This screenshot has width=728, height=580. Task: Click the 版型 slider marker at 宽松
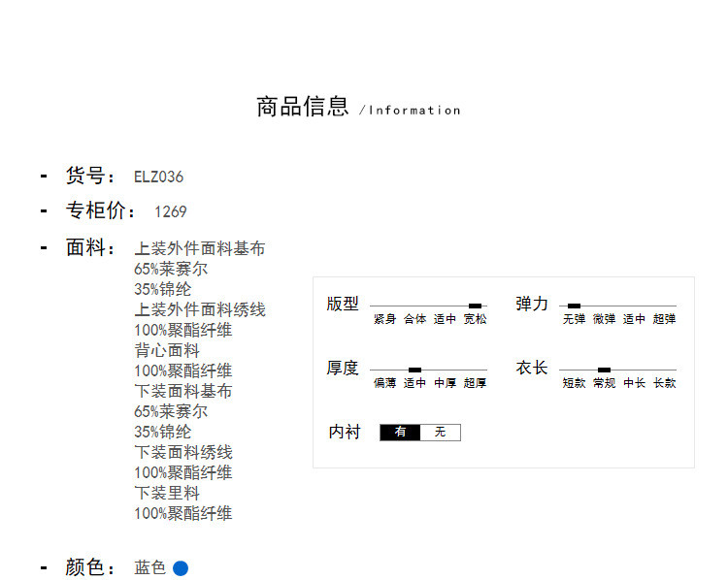[x=475, y=306]
